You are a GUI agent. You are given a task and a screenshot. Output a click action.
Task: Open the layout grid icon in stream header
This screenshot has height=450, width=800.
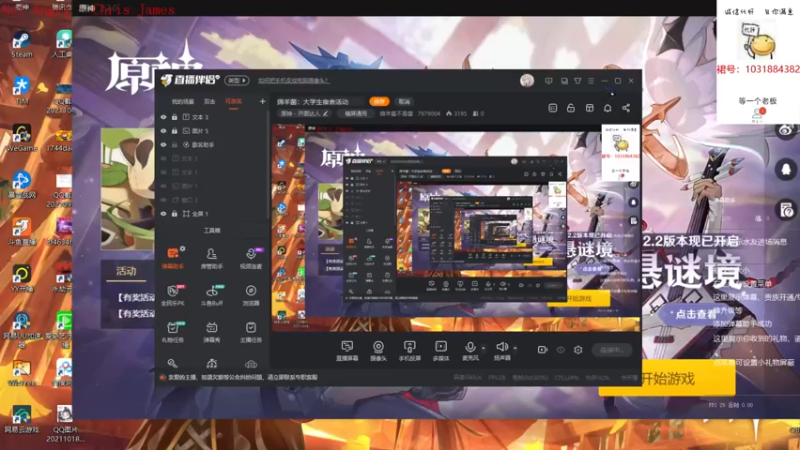(589, 108)
